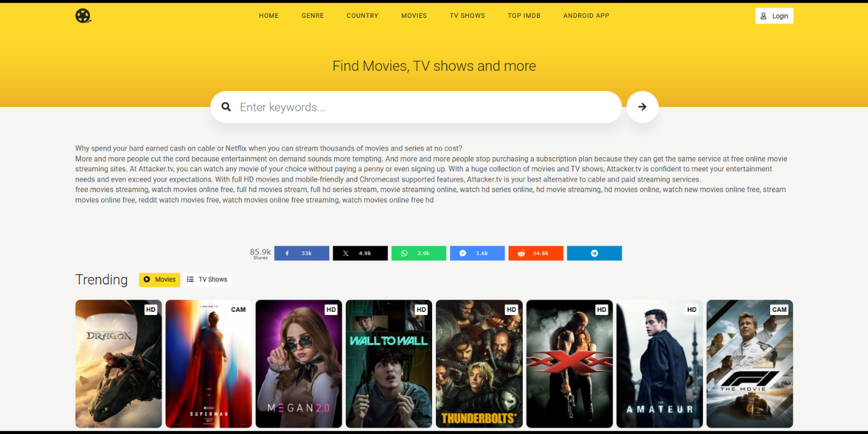The image size is (868, 434).
Task: Click the arrow search submit button
Action: coord(642,107)
